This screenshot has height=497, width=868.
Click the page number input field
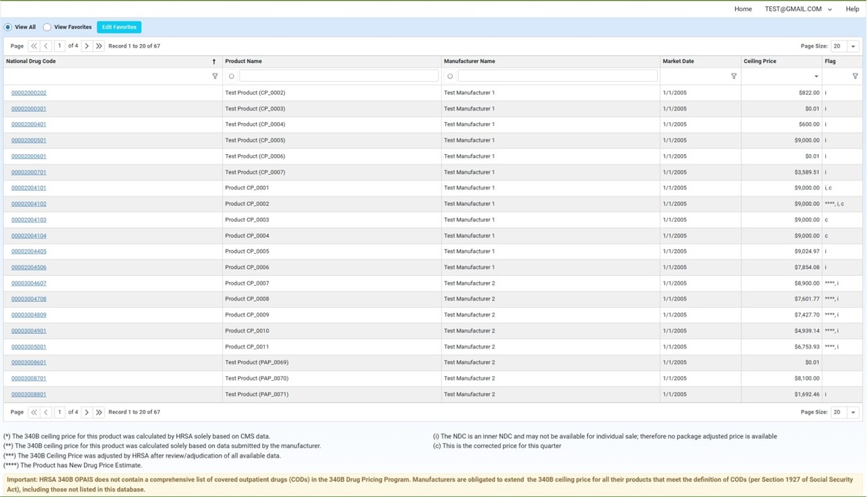[59, 45]
